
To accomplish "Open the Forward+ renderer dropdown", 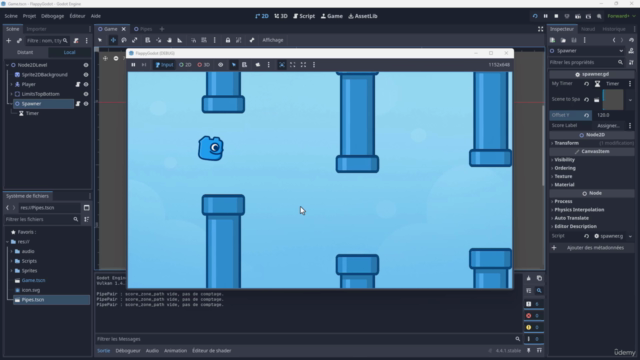I will click(x=621, y=16).
